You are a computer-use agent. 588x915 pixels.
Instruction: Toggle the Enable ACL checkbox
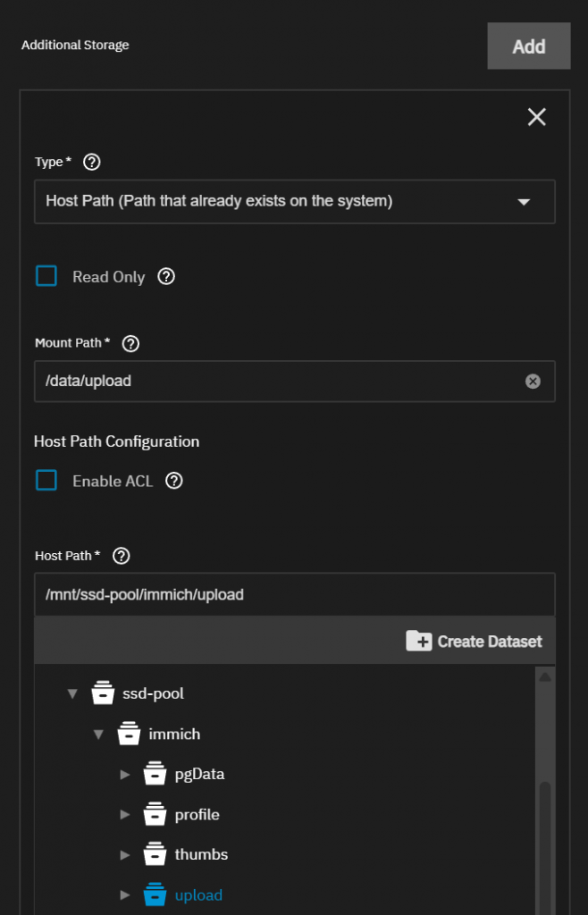pyautogui.click(x=46, y=481)
